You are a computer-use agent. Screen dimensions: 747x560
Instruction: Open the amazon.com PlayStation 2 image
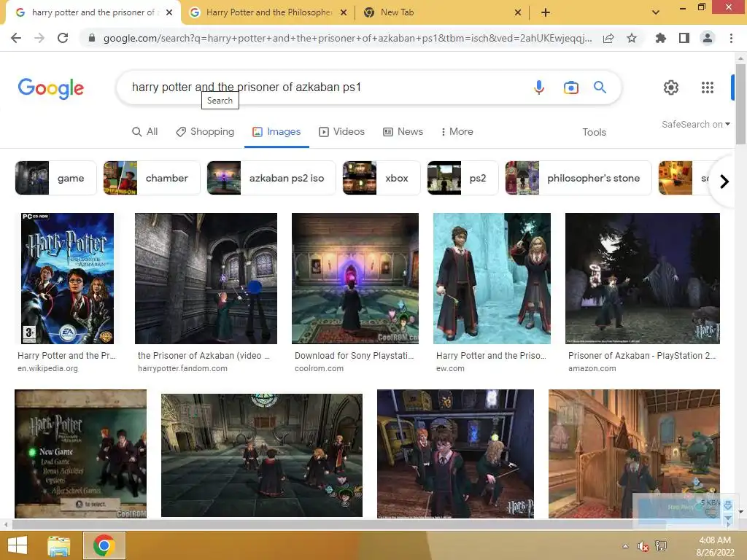642,278
